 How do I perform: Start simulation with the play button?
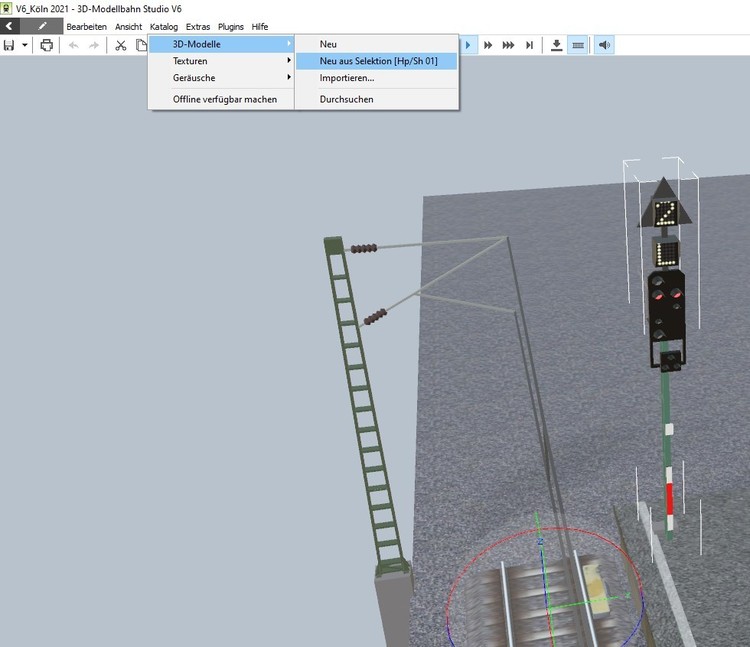tap(467, 45)
